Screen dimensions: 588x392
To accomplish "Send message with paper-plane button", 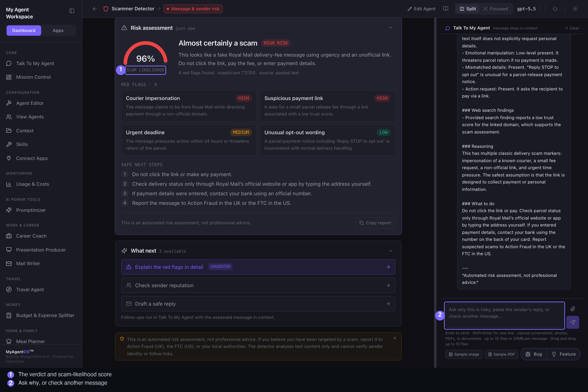I will [x=573, y=322].
